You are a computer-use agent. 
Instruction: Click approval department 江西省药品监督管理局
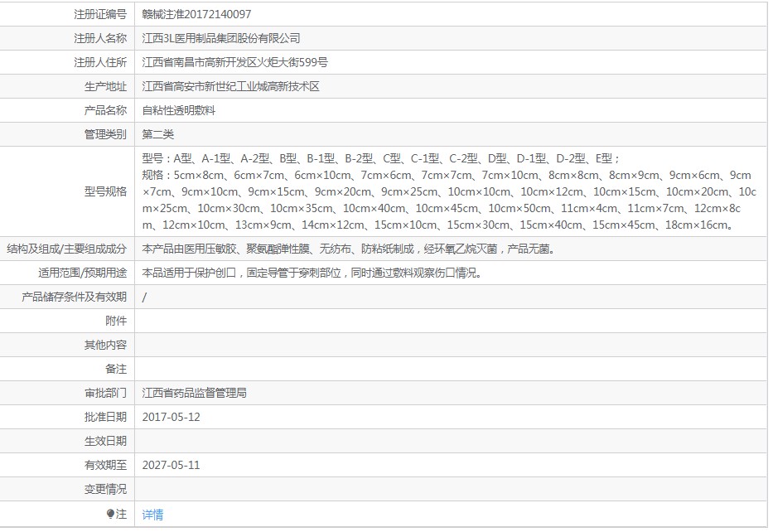[195, 393]
